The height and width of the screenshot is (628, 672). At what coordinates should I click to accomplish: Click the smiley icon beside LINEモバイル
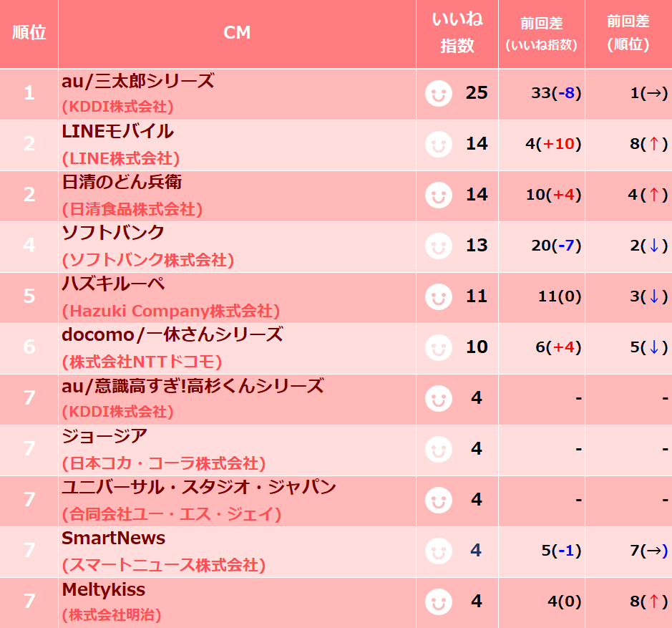439,144
